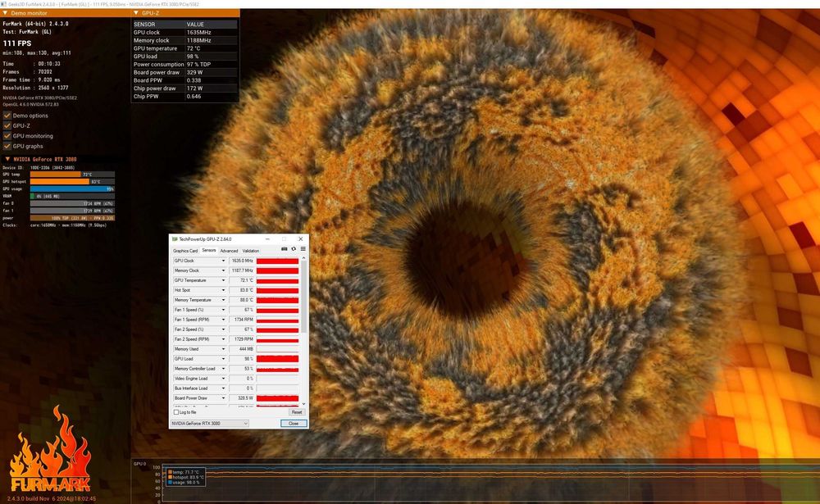
Task: Click the GPU-Z sensor list scrollbar down arrow
Action: pos(305,403)
